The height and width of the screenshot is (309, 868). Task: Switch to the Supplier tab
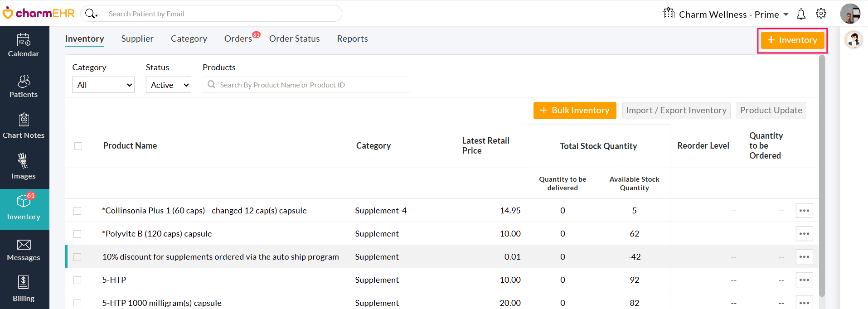point(137,39)
